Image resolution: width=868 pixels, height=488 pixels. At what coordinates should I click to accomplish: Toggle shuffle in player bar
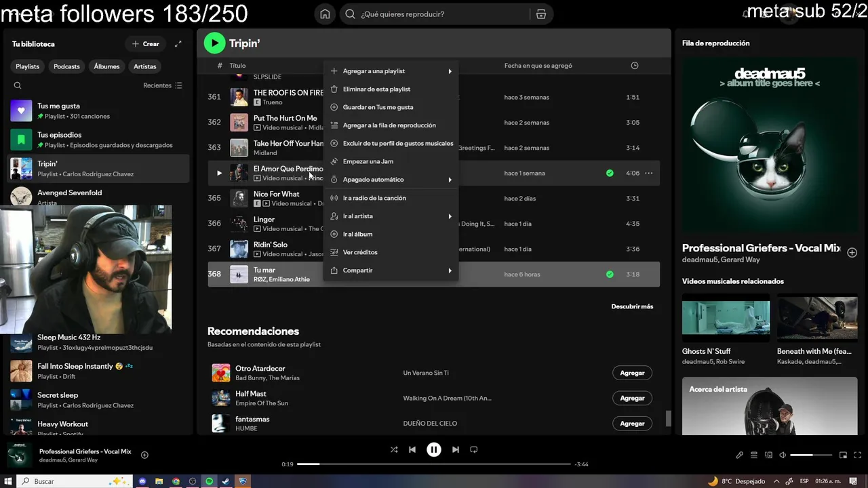click(394, 449)
